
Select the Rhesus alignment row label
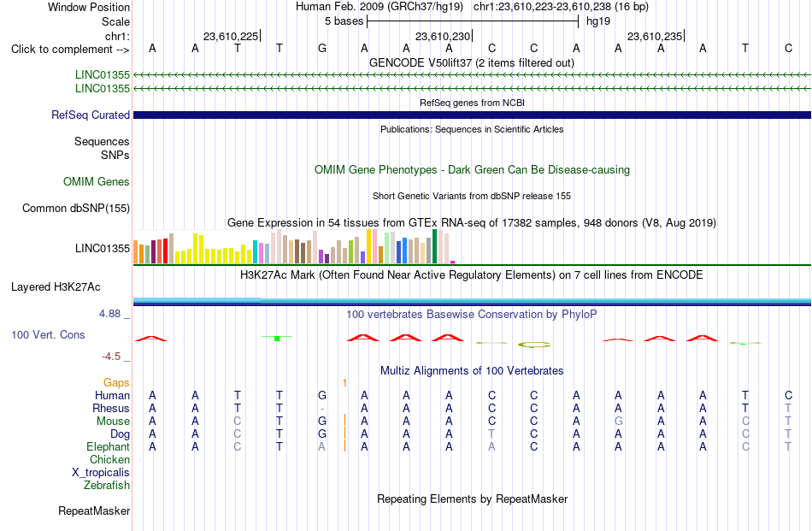coord(111,408)
